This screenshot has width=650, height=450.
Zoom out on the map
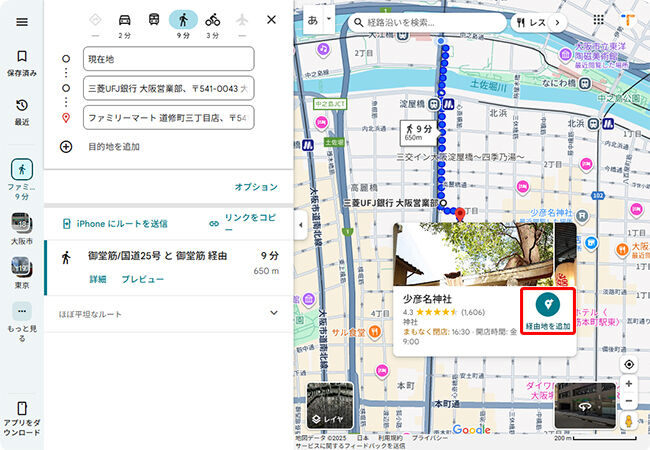(x=629, y=401)
